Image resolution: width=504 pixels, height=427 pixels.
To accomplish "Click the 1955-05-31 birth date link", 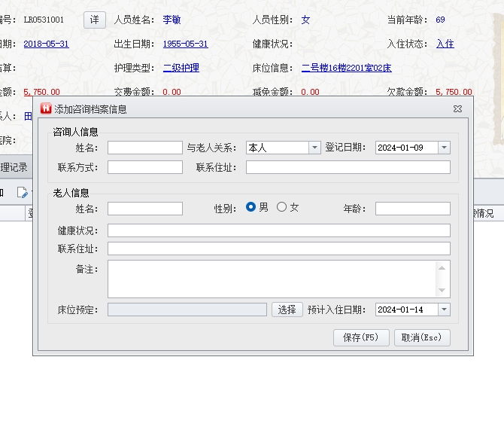I will pyautogui.click(x=185, y=44).
